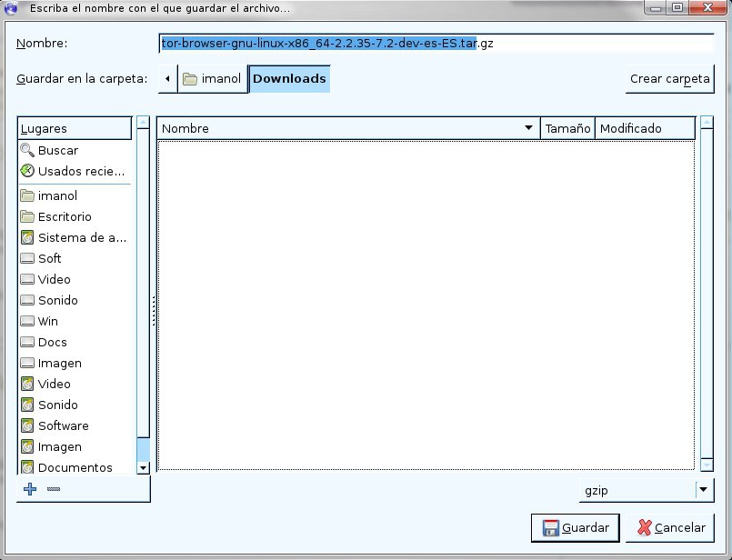Click the Lugares header
This screenshot has height=560, width=732.
coord(75,128)
